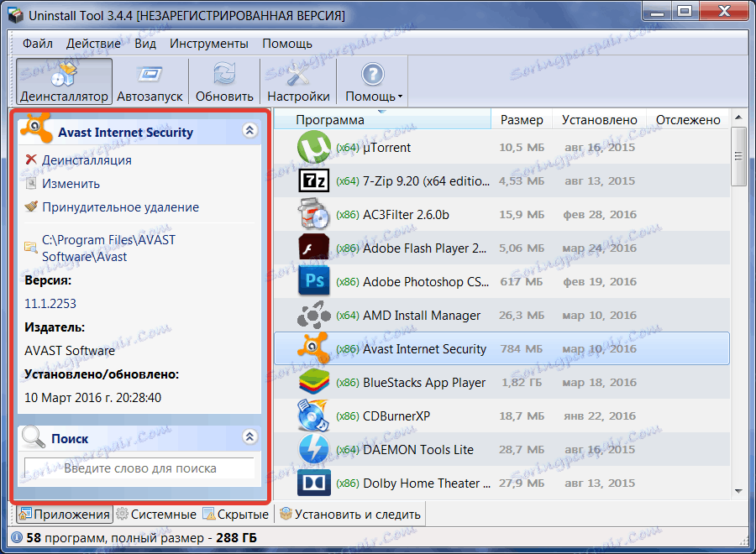Click the Avast icon in program list
This screenshot has height=554, width=756.
click(x=314, y=348)
